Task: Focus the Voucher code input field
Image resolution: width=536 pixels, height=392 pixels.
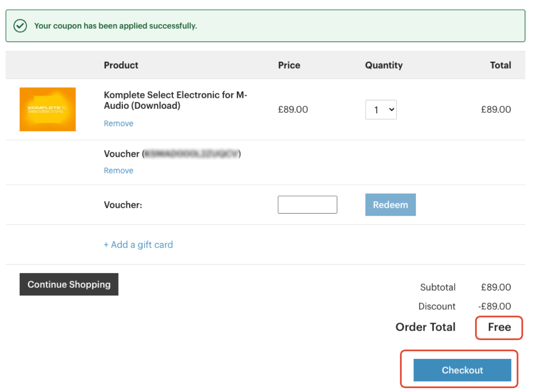Action: pyautogui.click(x=307, y=205)
